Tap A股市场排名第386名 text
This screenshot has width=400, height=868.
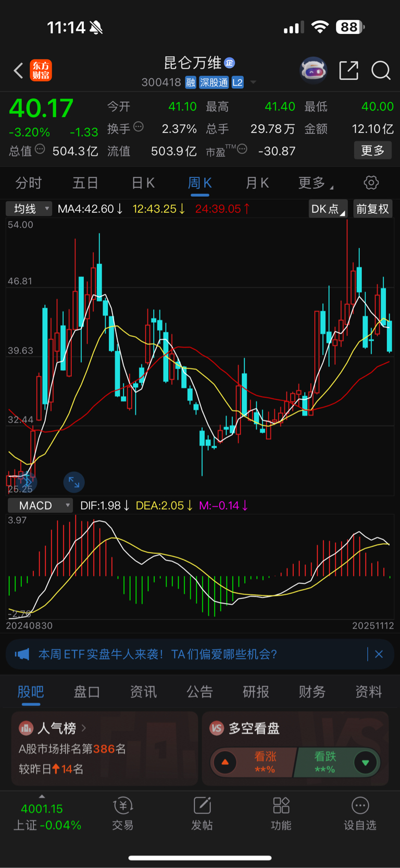tap(72, 749)
